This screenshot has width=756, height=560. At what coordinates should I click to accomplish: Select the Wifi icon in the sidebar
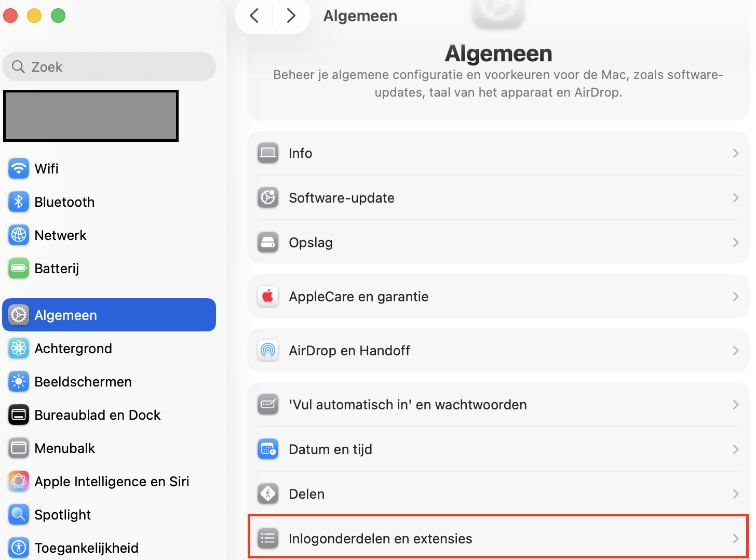[x=19, y=168]
